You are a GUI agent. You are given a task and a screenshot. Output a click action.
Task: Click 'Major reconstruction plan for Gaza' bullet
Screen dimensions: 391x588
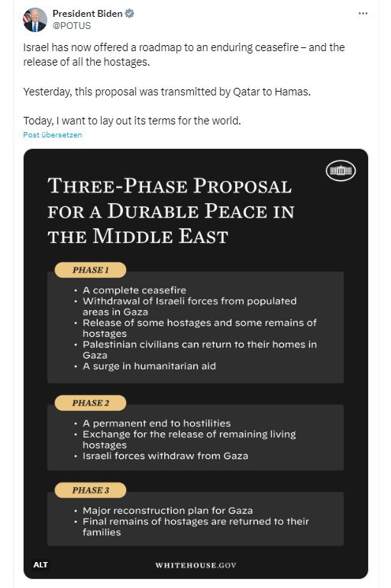click(167, 510)
